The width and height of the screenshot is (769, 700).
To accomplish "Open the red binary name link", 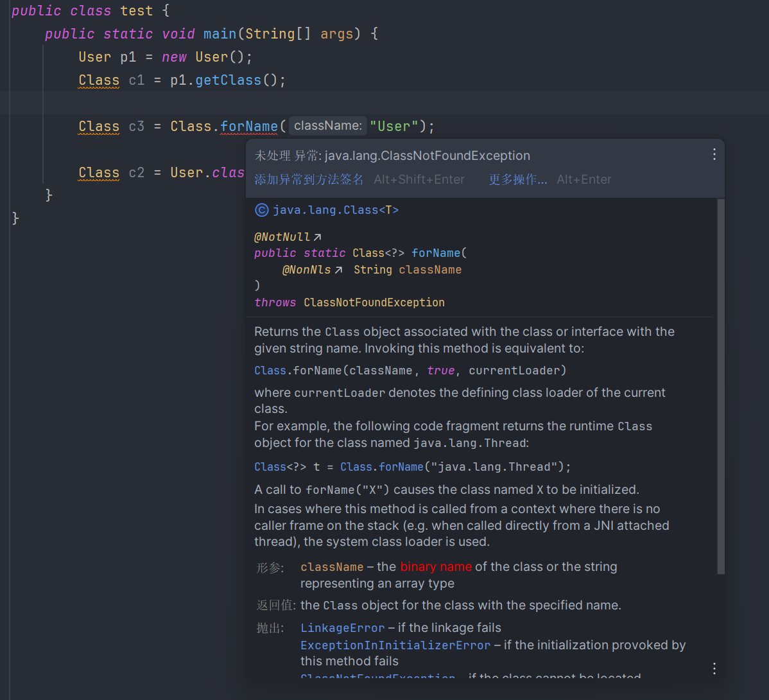I will [436, 567].
